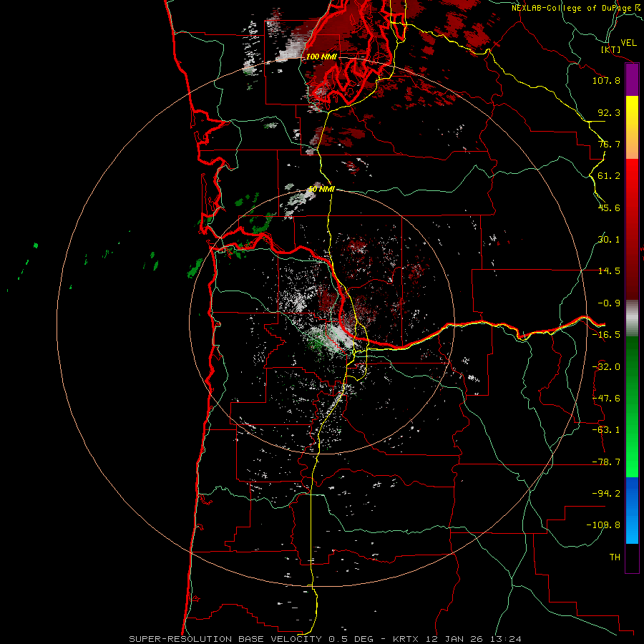The height and width of the screenshot is (644, 644).
Task: Click the 30.1 velocity scale value
Action: coord(609,240)
